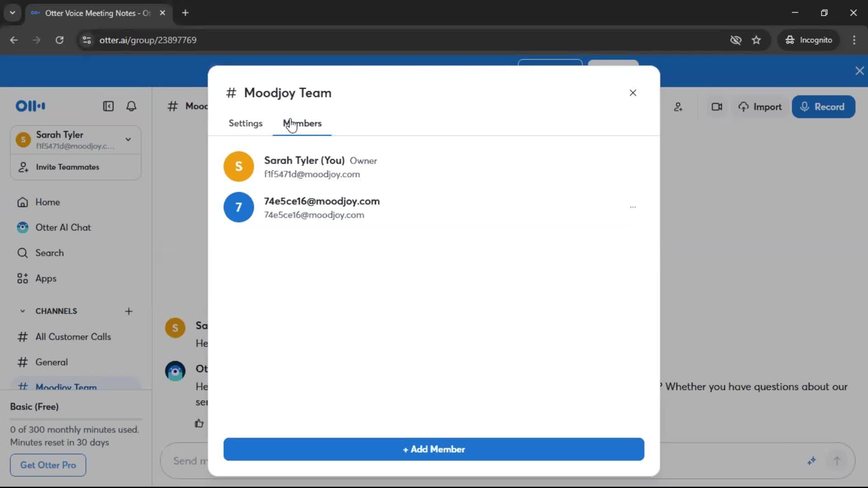Click the send arrow button
Viewport: 868px width, 488px height.
[837, 461]
